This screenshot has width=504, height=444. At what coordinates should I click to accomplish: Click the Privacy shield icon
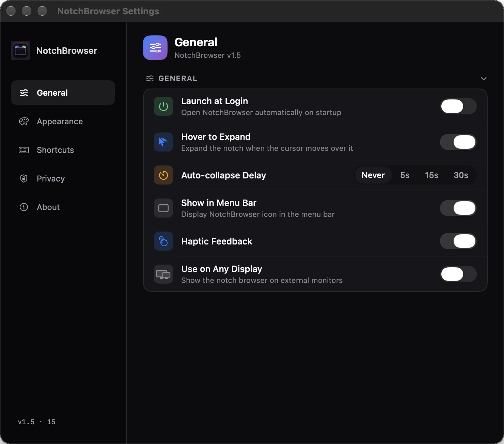coord(24,178)
